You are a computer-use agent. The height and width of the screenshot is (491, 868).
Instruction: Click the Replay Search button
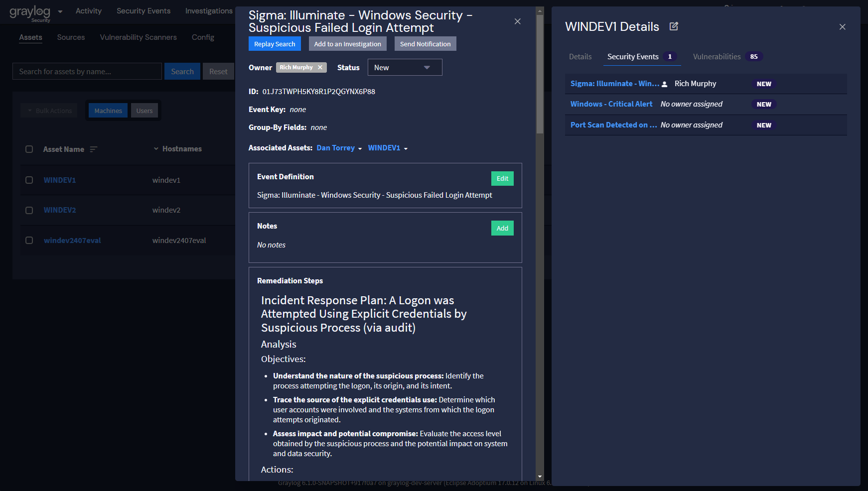coord(275,43)
